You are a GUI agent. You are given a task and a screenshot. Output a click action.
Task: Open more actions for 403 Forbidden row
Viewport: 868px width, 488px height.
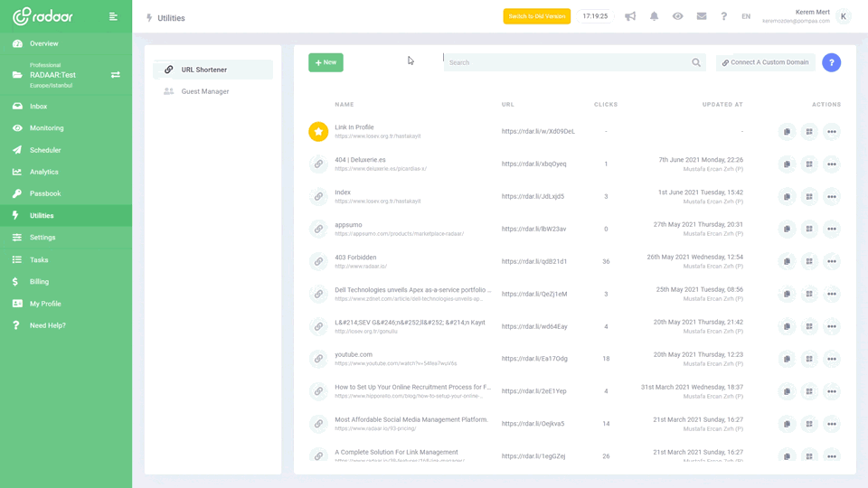(x=832, y=262)
